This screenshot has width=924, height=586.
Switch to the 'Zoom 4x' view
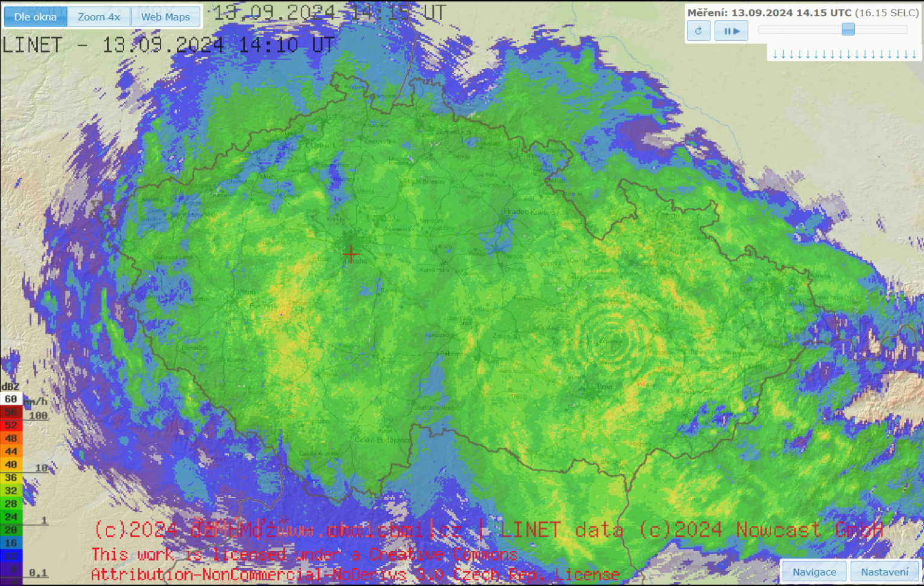pyautogui.click(x=99, y=17)
